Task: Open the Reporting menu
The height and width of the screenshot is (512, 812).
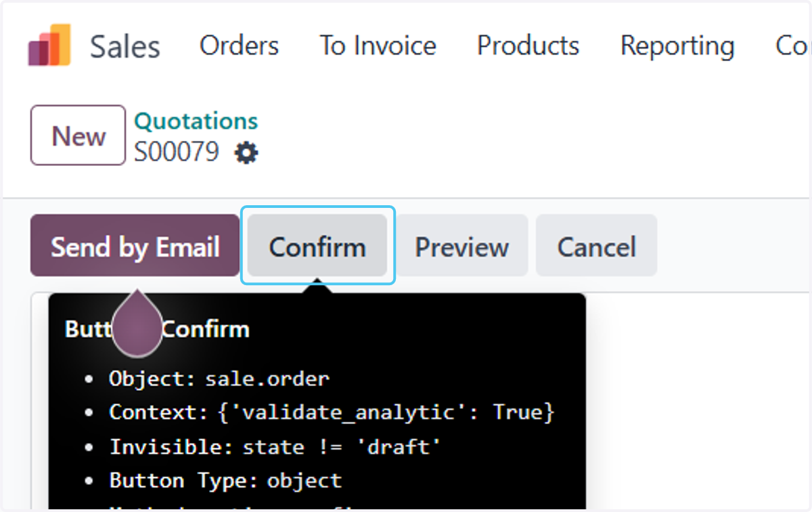Action: 677,46
